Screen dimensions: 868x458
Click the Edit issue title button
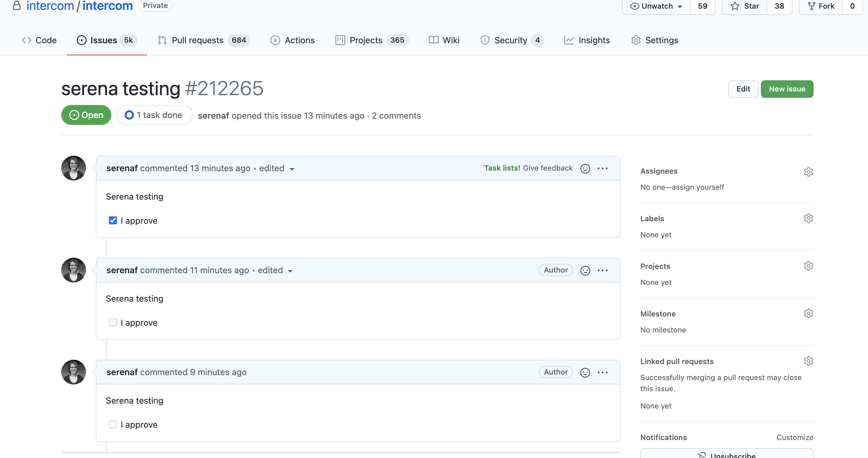pos(743,89)
